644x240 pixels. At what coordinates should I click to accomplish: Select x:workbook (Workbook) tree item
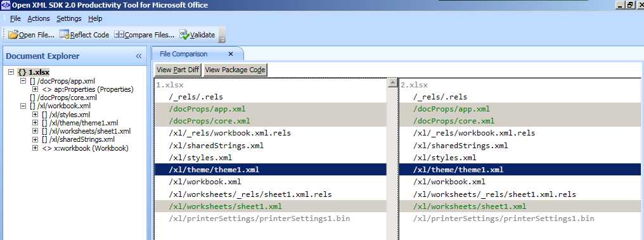(86, 148)
